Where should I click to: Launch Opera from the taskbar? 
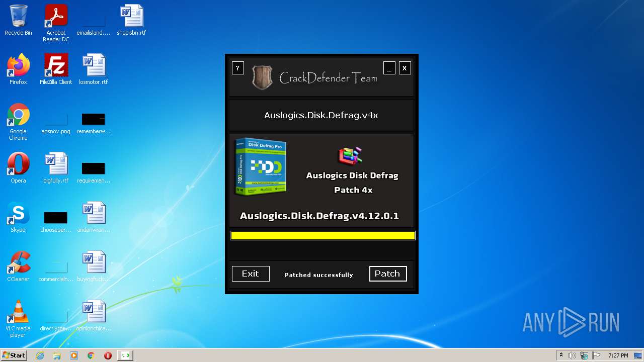(x=108, y=355)
